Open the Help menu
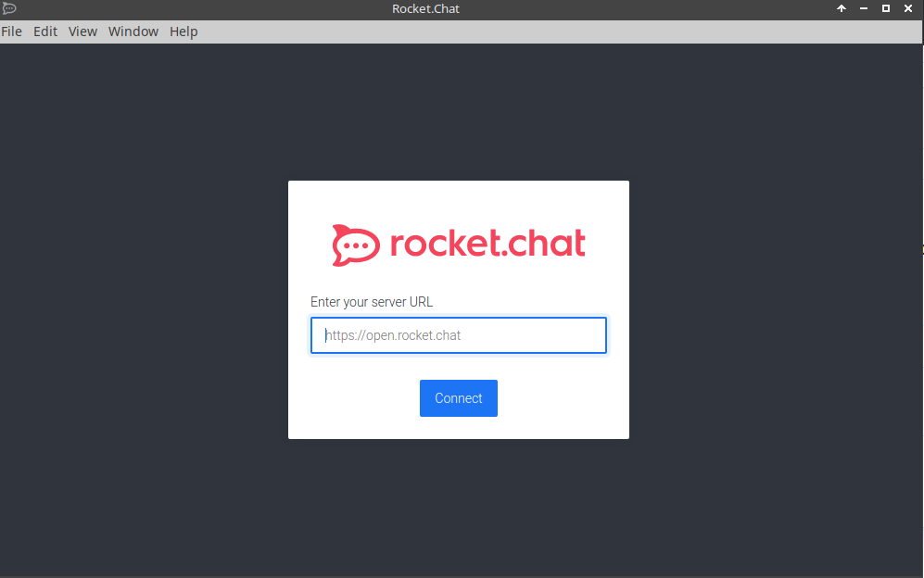Viewport: 924px width, 578px height. [x=184, y=31]
